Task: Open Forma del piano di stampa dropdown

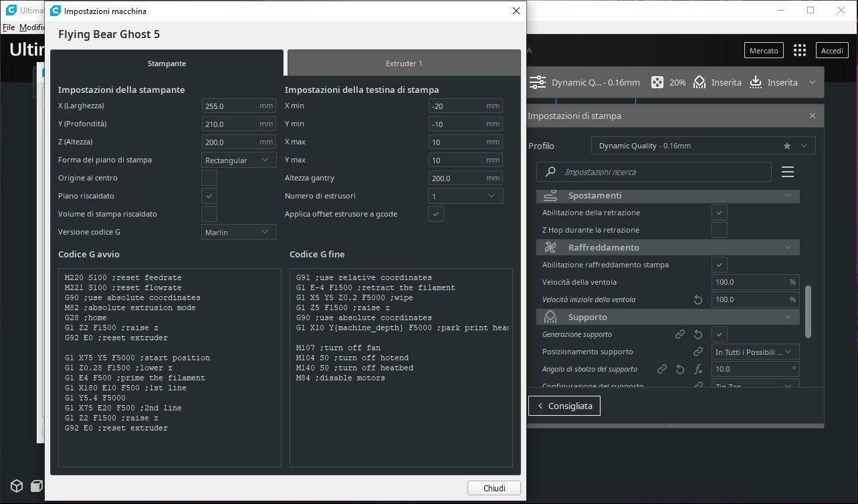Action: [239, 160]
